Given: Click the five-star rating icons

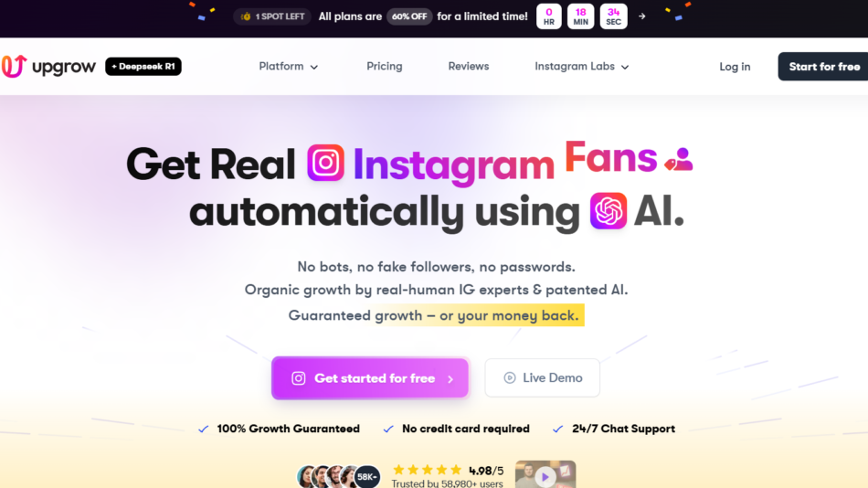Looking at the screenshot, I should 428,471.
